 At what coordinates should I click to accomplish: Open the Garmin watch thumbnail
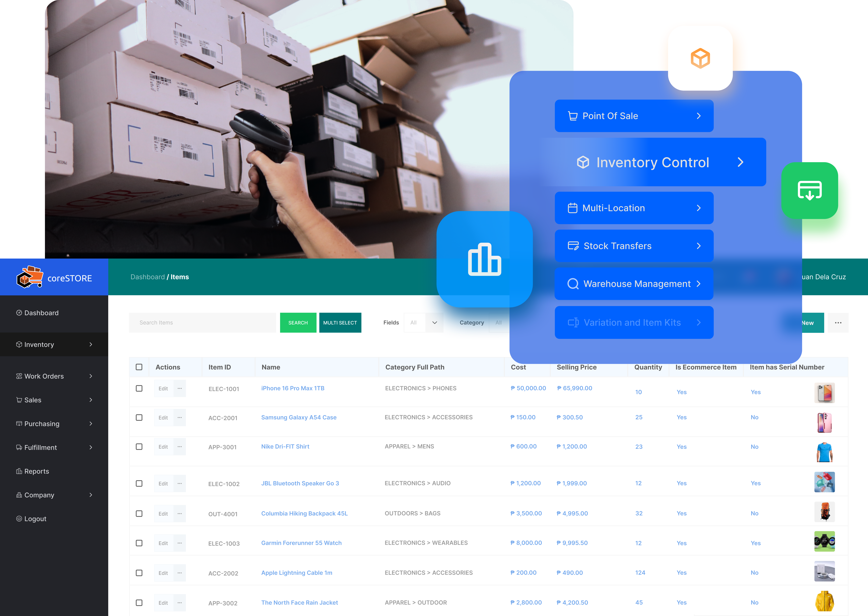(824, 541)
